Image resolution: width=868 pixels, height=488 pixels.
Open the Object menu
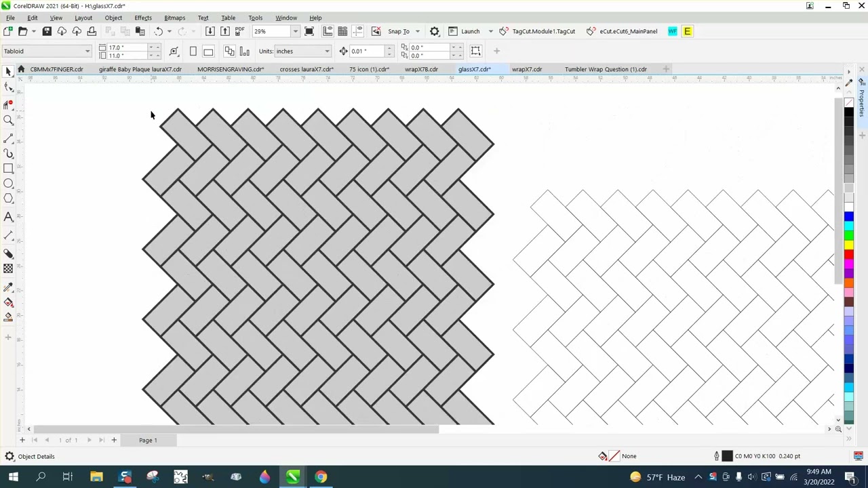[x=113, y=18]
